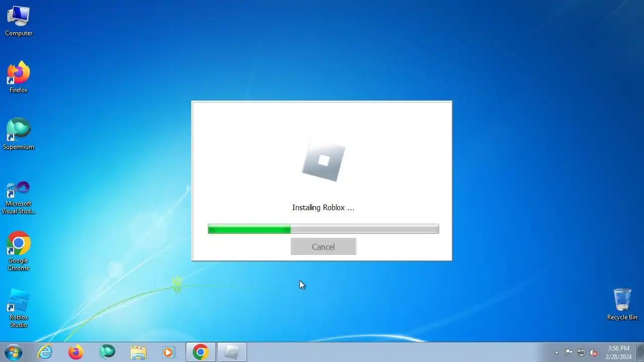Select the Supermium desktop shortcut
644x362 pixels.
19,134
